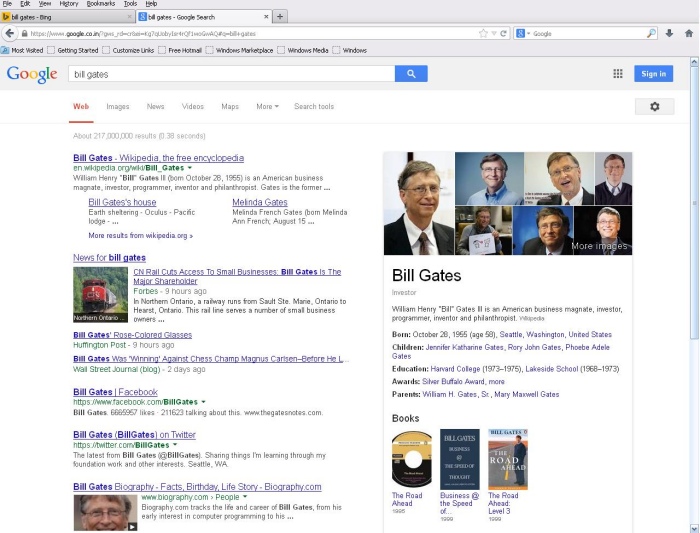This screenshot has height=533, width=700.
Task: Click the Firefox URL address field
Action: click(252, 33)
